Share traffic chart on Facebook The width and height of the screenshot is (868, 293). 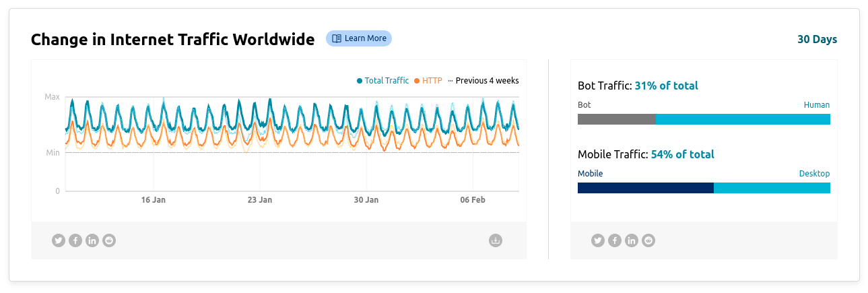(75, 240)
